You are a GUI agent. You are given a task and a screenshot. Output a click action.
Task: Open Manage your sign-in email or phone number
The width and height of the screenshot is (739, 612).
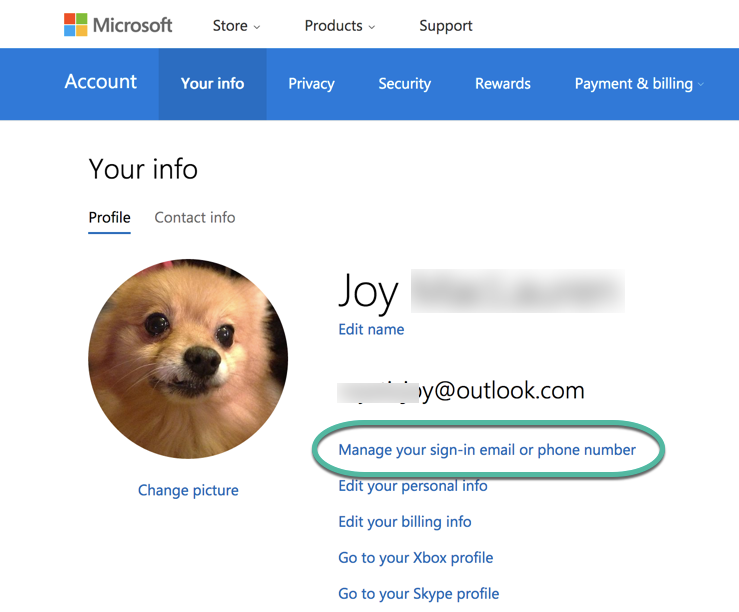(x=487, y=450)
